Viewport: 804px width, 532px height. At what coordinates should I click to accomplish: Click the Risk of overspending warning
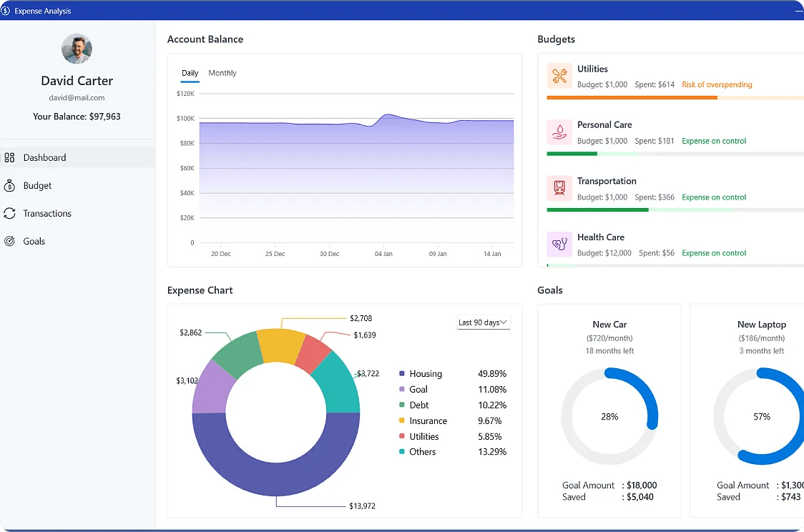pyautogui.click(x=717, y=84)
